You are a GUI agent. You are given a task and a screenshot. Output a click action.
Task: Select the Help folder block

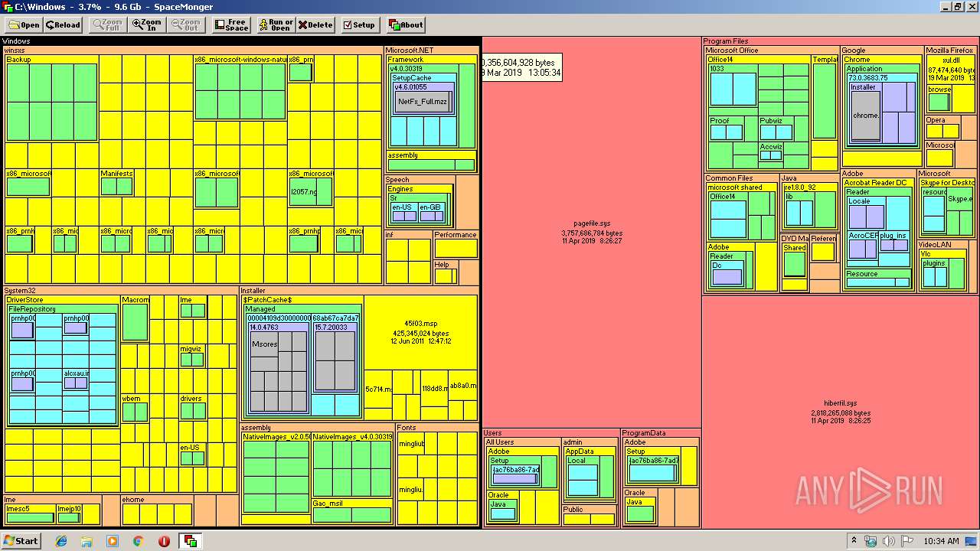[446, 272]
